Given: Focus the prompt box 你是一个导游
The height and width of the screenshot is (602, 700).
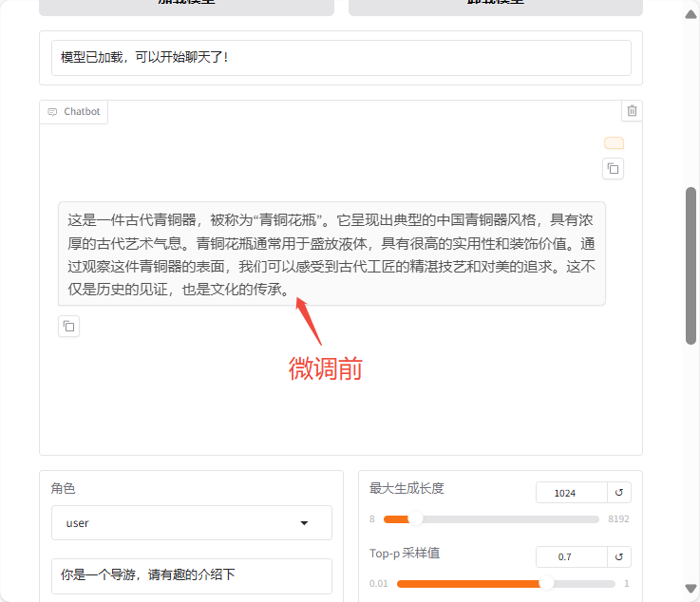Looking at the screenshot, I should tap(192, 575).
